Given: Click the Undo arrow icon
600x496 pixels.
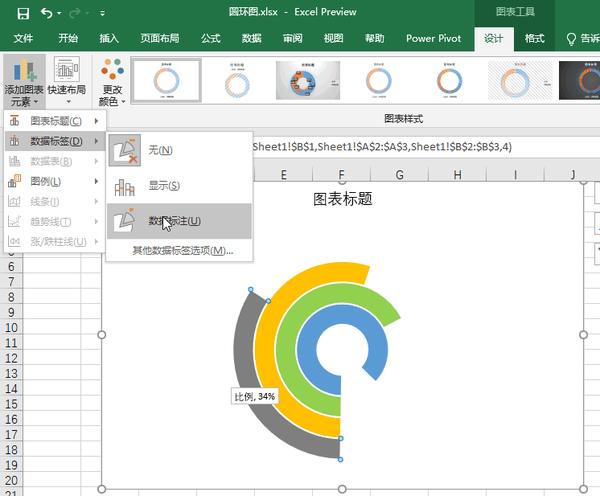Looking at the screenshot, I should click(x=47, y=13).
